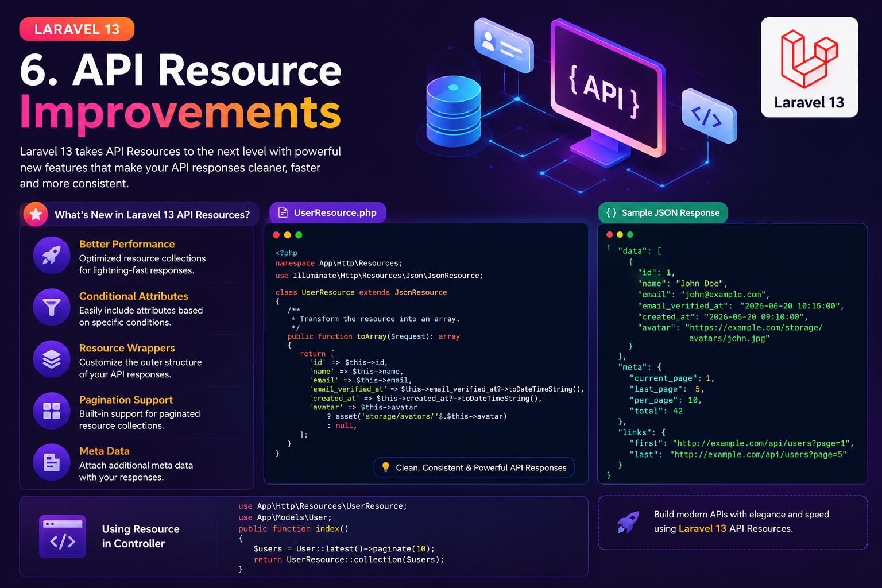Click class UserResource extends JsonResource line
The image size is (882, 588).
[x=361, y=292]
